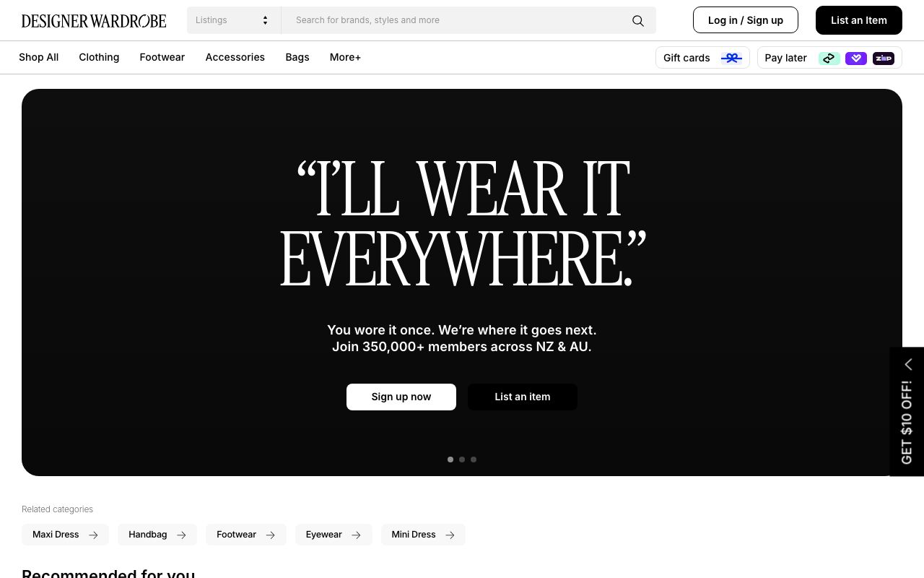Open the Maxi Dress category chip
924x578 pixels.
click(65, 535)
